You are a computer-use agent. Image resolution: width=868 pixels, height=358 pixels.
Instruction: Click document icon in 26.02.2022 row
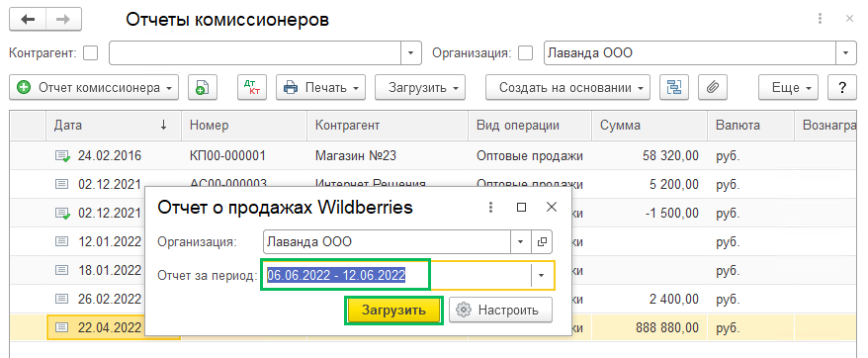click(x=61, y=299)
